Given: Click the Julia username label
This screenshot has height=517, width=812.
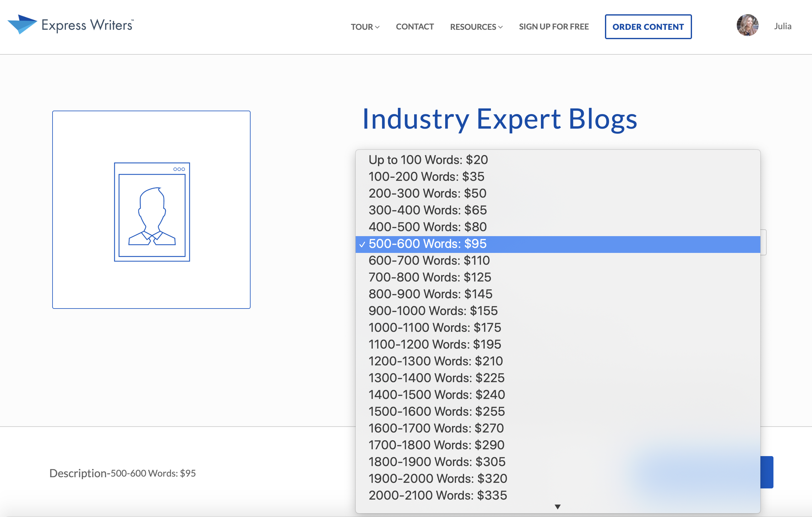Looking at the screenshot, I should [x=783, y=26].
